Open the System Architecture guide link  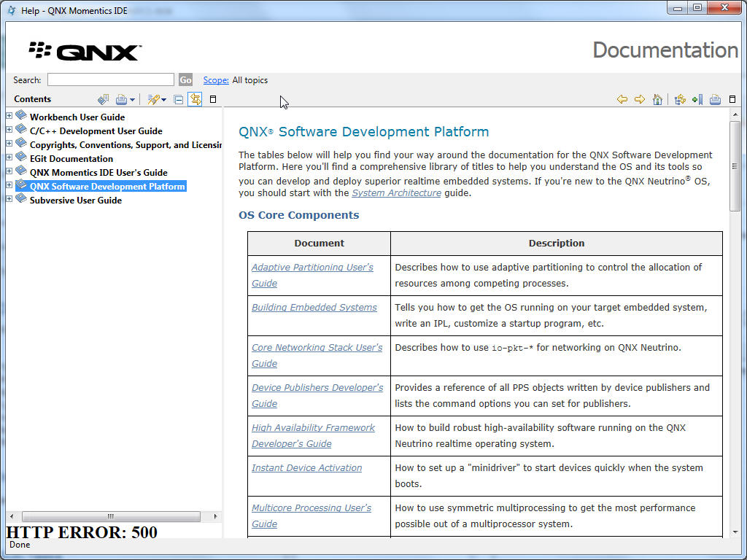click(396, 192)
